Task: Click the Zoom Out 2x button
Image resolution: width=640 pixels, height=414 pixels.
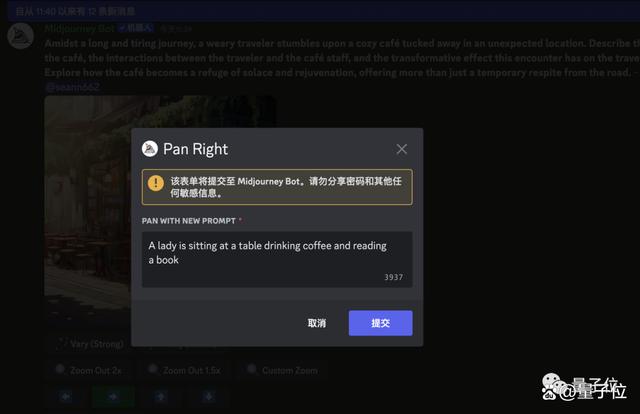Action: point(89,370)
